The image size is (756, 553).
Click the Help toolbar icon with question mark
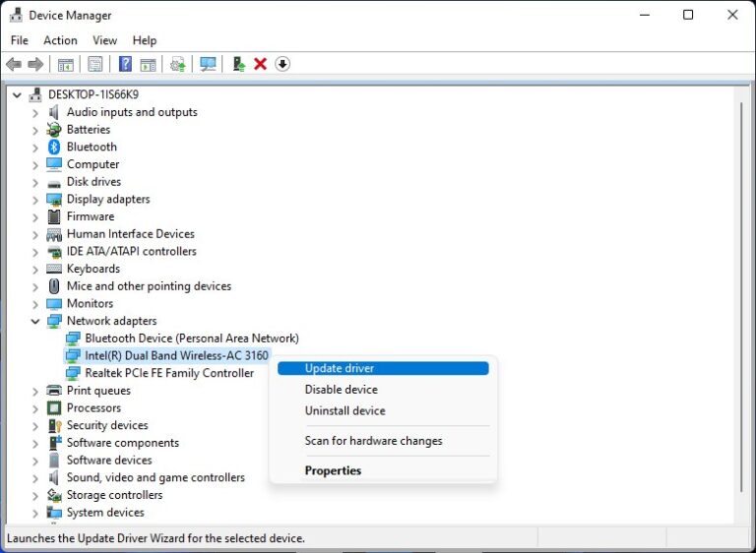pyautogui.click(x=125, y=64)
